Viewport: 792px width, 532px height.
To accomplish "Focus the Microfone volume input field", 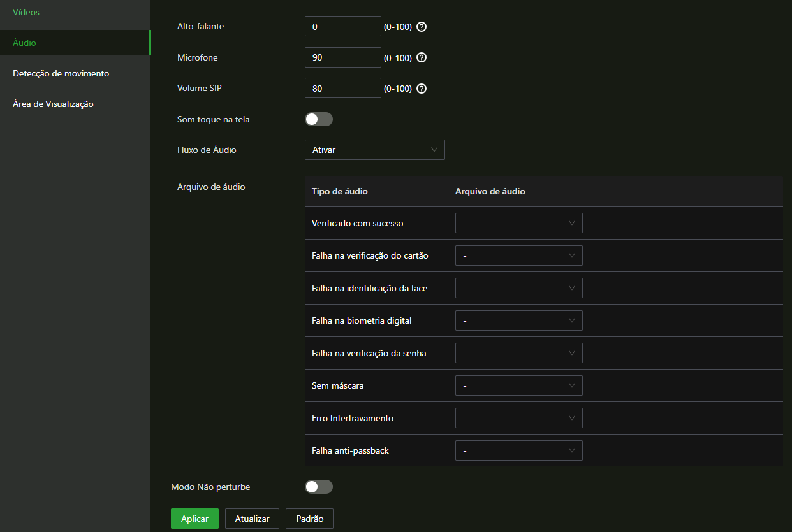I will 343,57.
